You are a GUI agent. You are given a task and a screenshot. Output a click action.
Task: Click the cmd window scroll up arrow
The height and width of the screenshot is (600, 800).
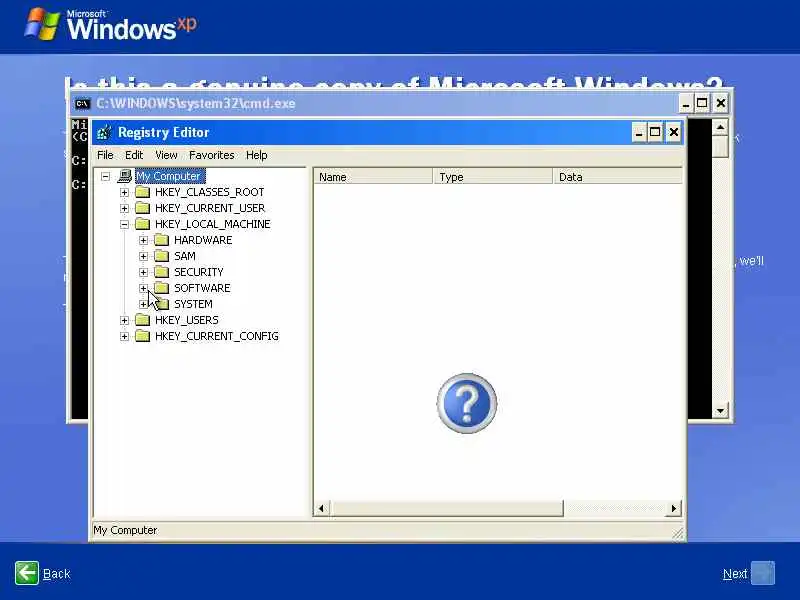pyautogui.click(x=720, y=127)
